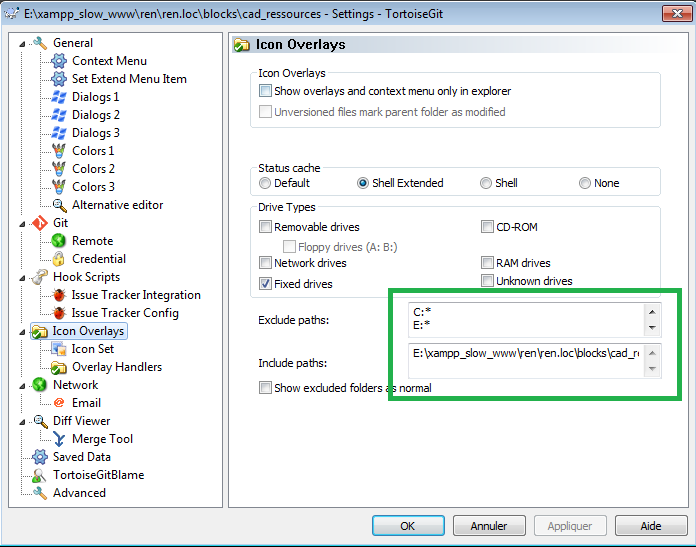The width and height of the screenshot is (696, 547).
Task: Click the Saved Data gear icon
Action: pos(40,457)
